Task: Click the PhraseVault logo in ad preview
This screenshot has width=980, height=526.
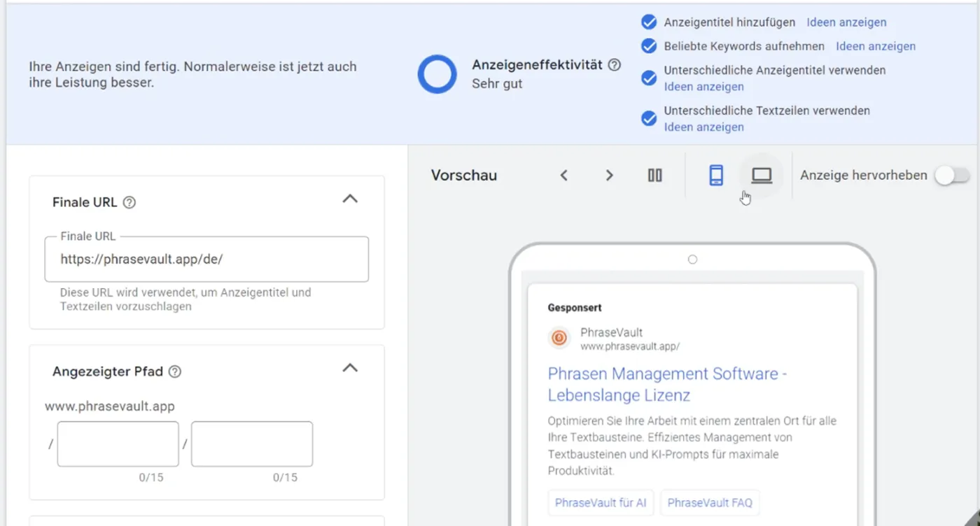Action: (x=559, y=338)
